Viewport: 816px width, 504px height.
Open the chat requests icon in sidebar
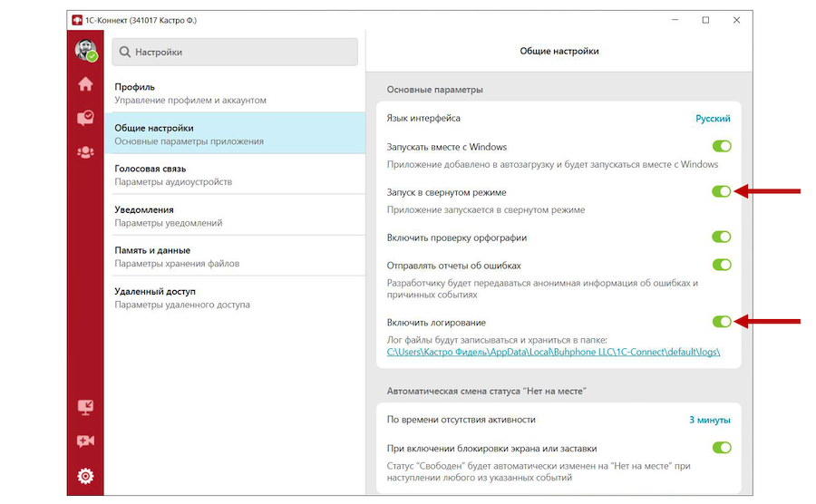tap(85, 118)
